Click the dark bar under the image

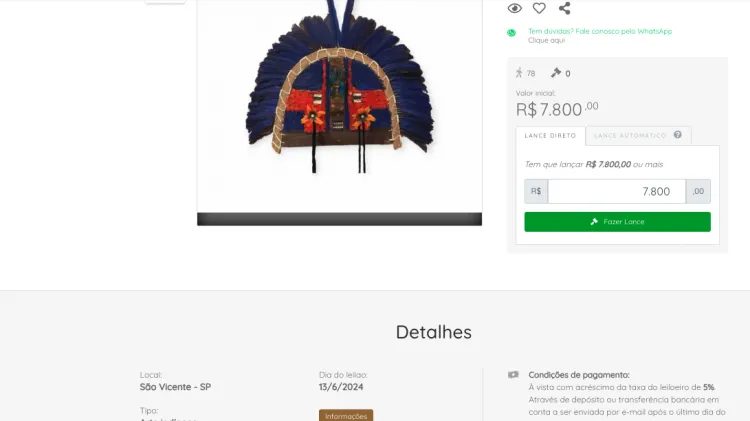339,219
